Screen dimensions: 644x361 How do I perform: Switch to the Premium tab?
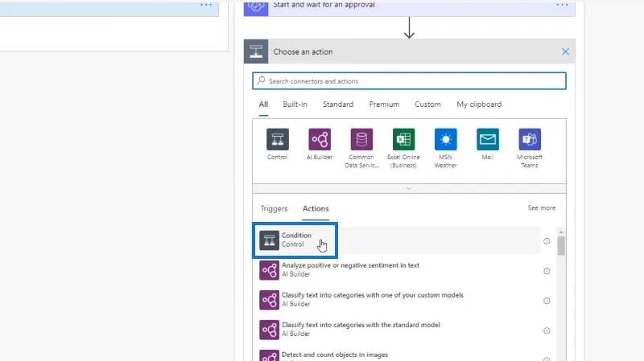[384, 105]
